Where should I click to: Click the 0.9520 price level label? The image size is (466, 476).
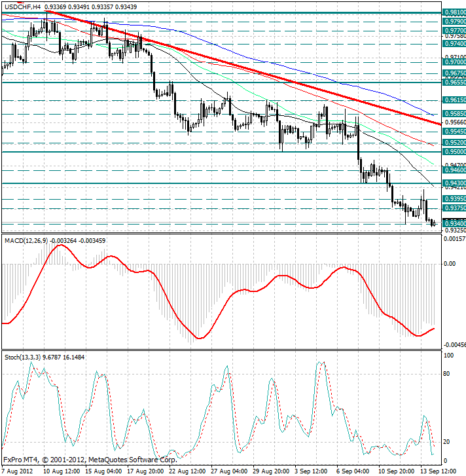point(454,143)
